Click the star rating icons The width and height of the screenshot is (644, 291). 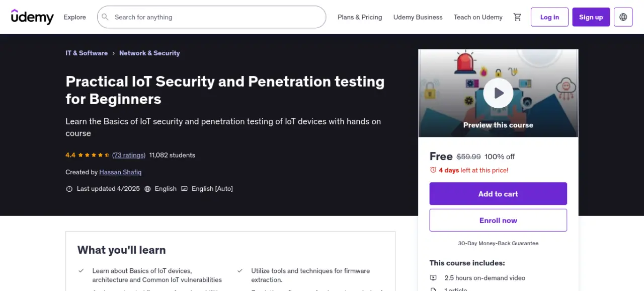coord(93,155)
